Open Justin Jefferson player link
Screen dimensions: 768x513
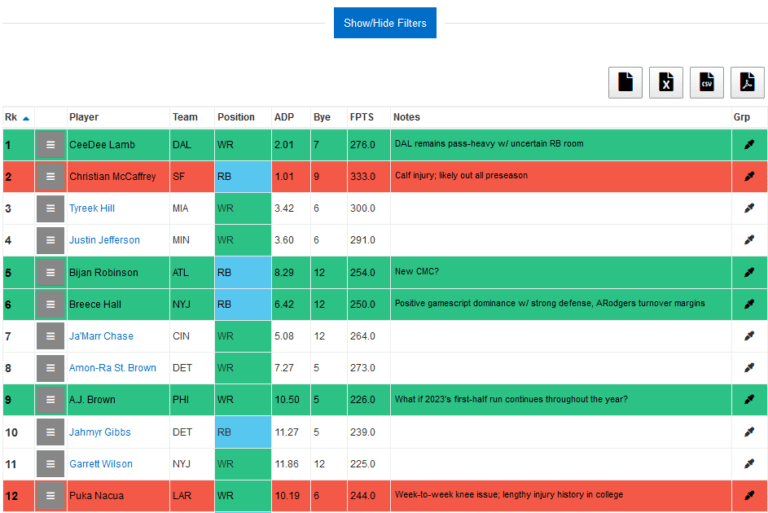pyautogui.click(x=104, y=240)
